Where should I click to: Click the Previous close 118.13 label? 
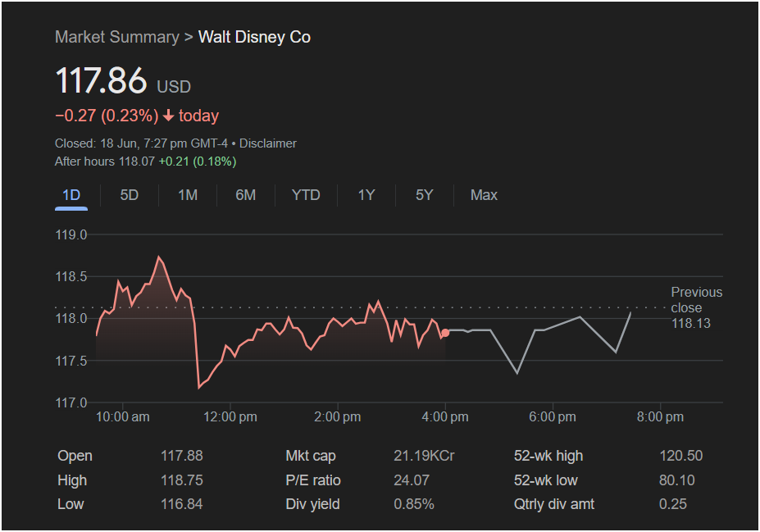pyautogui.click(x=697, y=307)
